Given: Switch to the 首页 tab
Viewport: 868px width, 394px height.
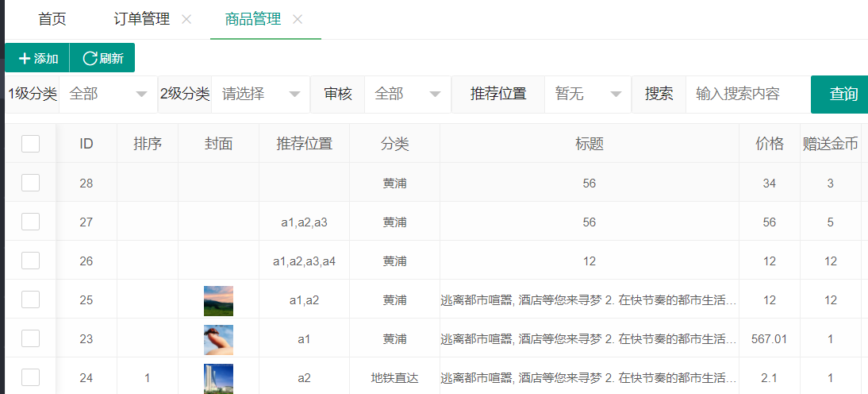Looking at the screenshot, I should tap(52, 20).
